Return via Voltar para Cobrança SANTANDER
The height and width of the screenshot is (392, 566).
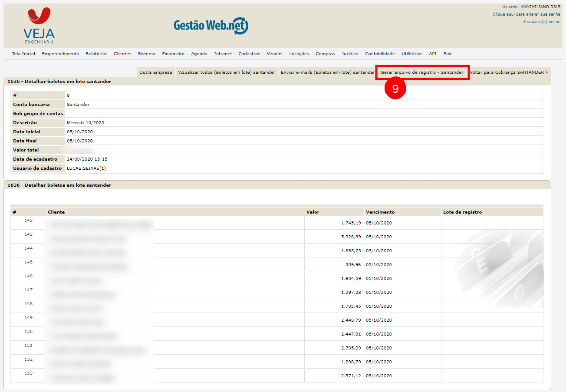508,72
